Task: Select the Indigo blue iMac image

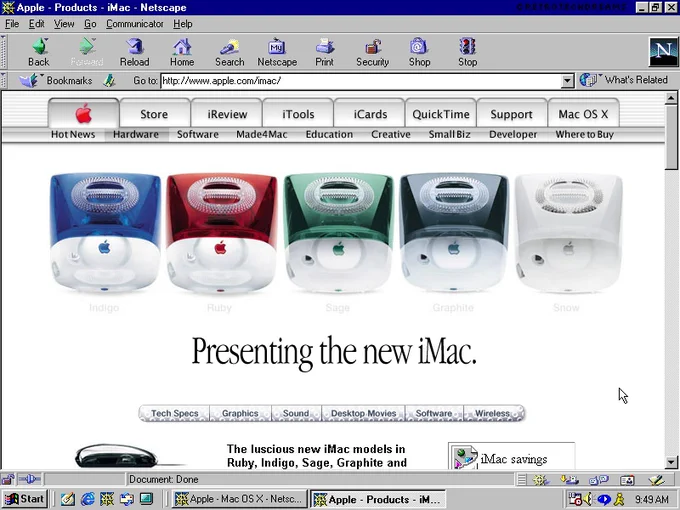Action: click(105, 234)
